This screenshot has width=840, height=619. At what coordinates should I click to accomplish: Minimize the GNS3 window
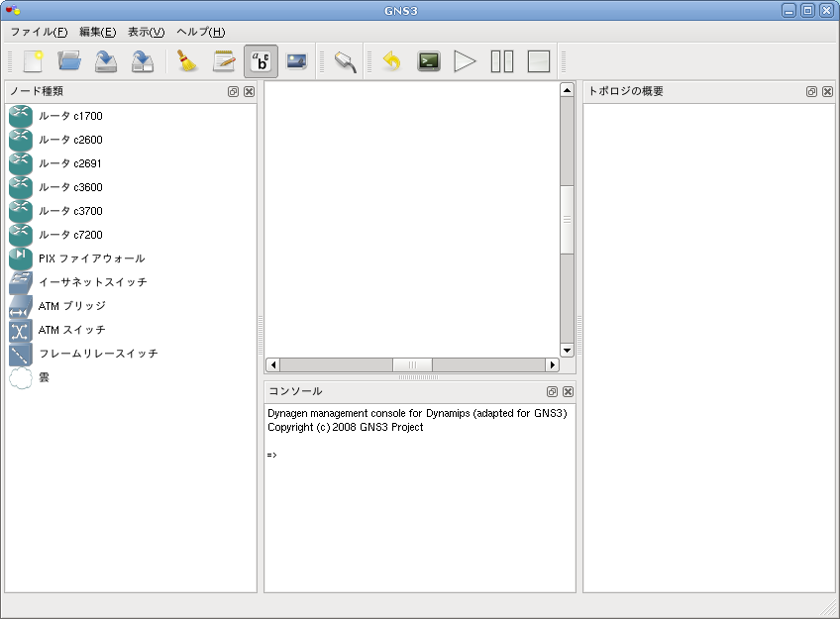[788, 11]
